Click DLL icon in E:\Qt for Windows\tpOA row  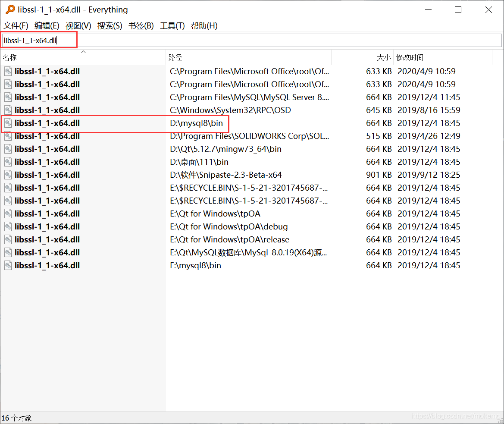[x=8, y=214]
